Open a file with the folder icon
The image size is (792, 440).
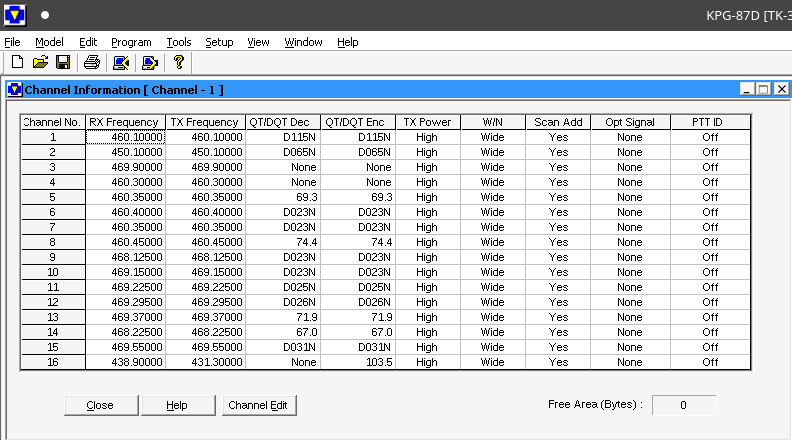pyautogui.click(x=40, y=63)
